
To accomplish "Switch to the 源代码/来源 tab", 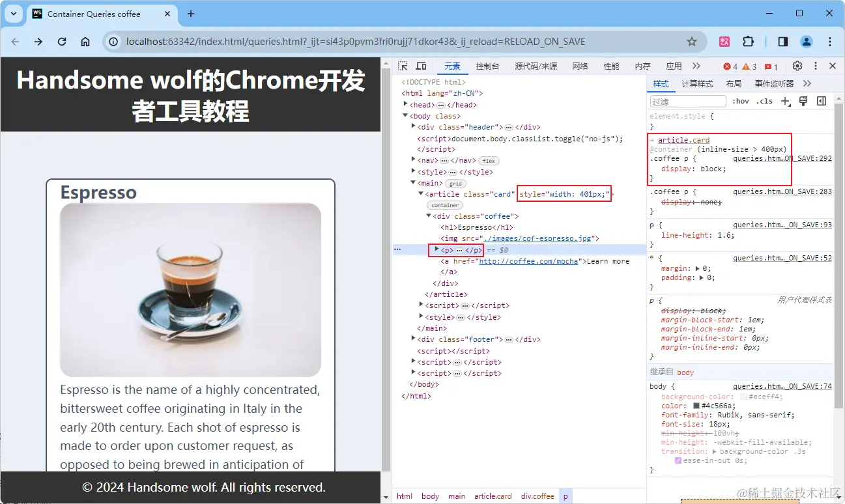I will [x=536, y=66].
